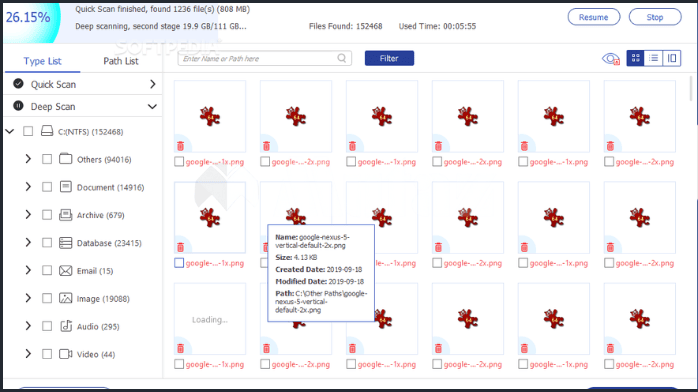Switch to list view
The width and height of the screenshot is (698, 392).
[653, 58]
